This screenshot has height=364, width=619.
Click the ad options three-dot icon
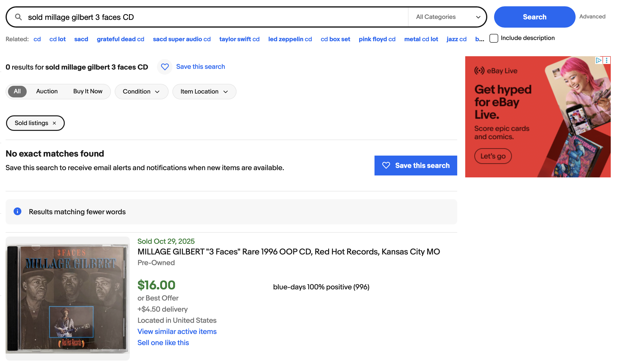coord(607,60)
